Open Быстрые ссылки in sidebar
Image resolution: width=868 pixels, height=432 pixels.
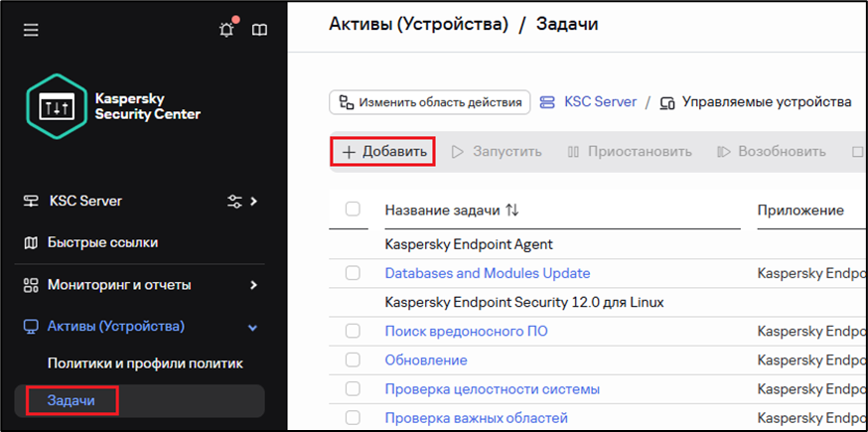(102, 242)
